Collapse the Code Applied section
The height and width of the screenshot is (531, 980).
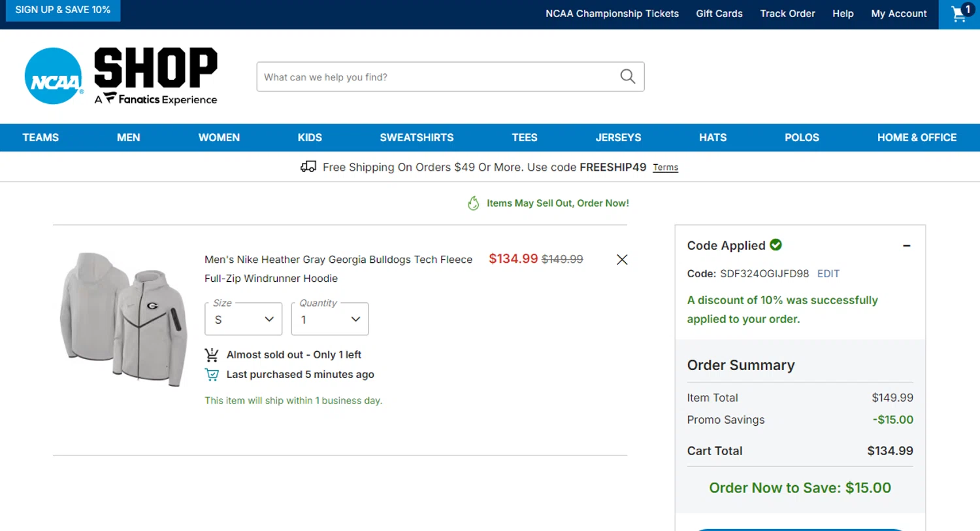pyautogui.click(x=907, y=246)
